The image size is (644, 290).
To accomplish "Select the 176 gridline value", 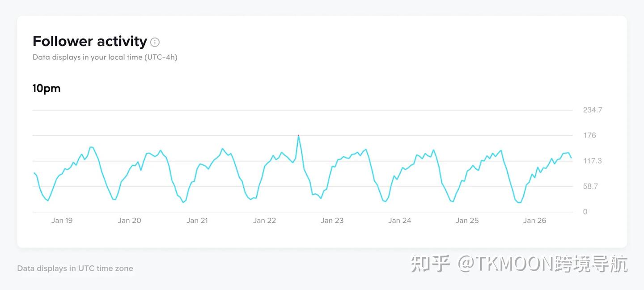I will point(589,135).
